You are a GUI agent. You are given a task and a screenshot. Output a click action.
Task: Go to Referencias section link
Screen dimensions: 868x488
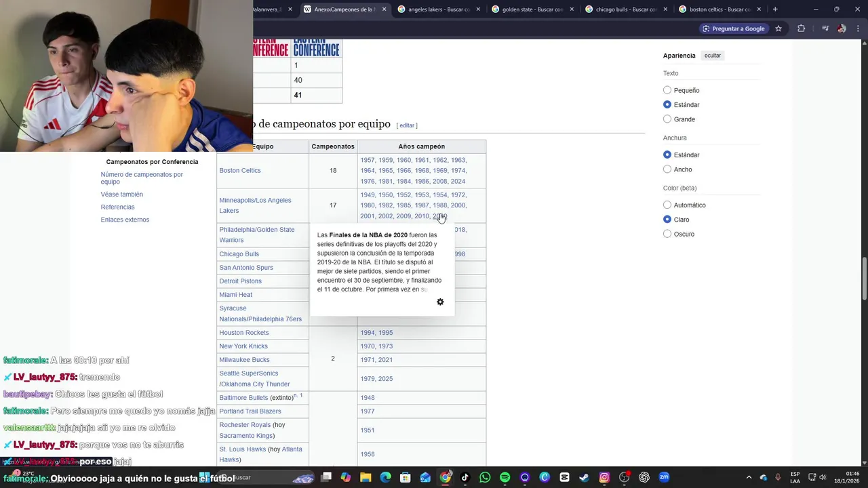click(x=117, y=207)
